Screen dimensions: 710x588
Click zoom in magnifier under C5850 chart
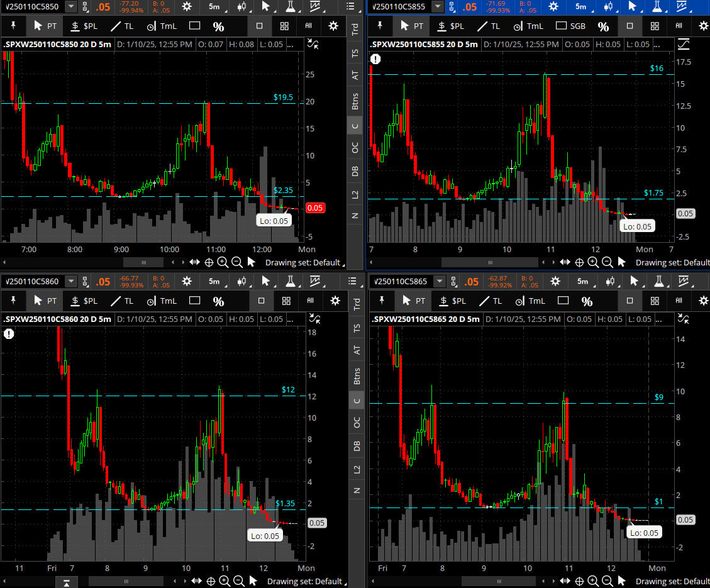point(222,262)
